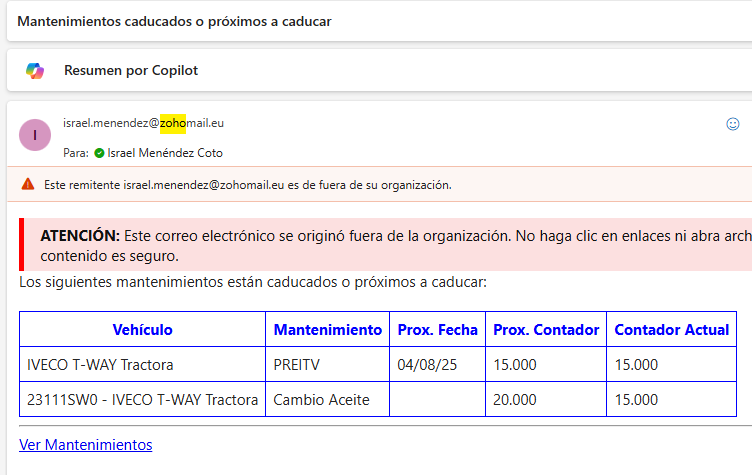
Task: Select subject Mantenimientos caducados o próximos a caducar
Action: [174, 22]
